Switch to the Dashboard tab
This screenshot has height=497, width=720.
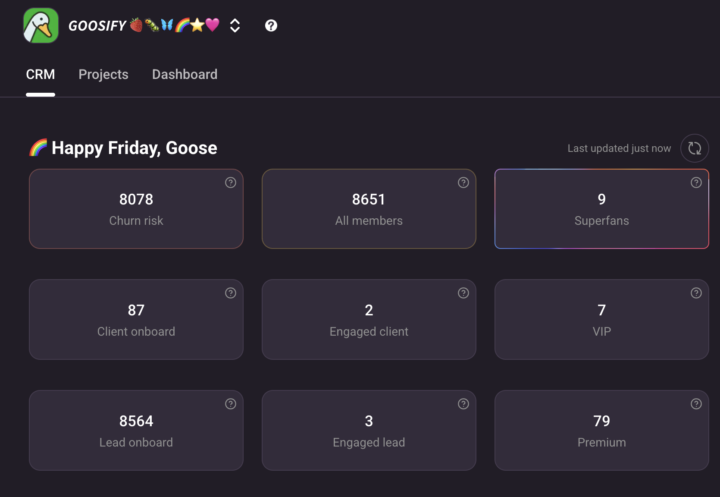click(184, 74)
